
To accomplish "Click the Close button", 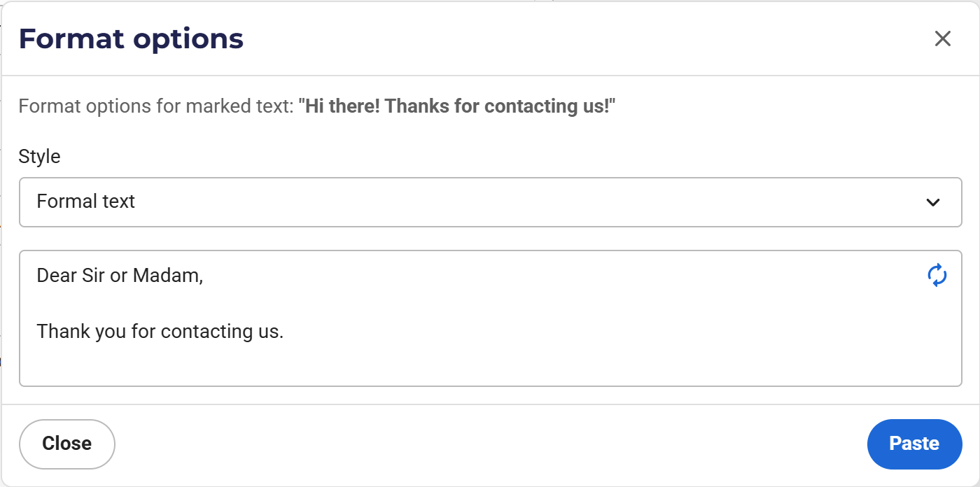I will click(67, 444).
